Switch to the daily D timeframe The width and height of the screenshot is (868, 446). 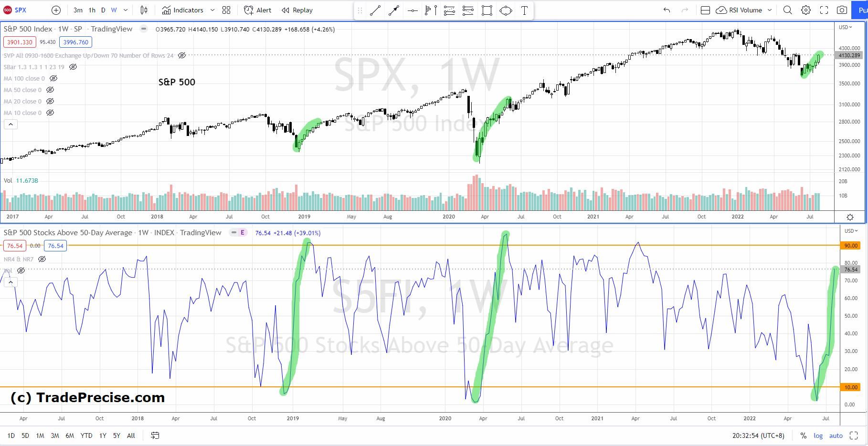click(103, 10)
